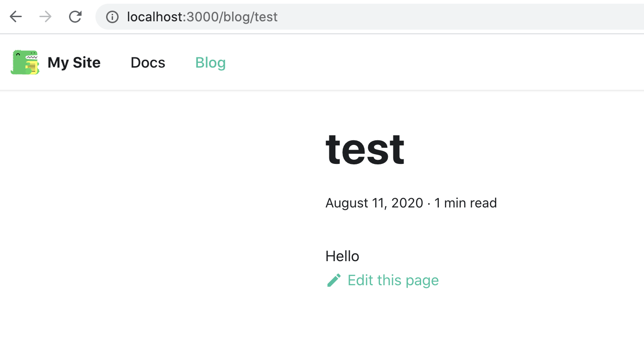Screen dimensions: 644x351
Task: Open Edit this page link
Action: [392, 280]
